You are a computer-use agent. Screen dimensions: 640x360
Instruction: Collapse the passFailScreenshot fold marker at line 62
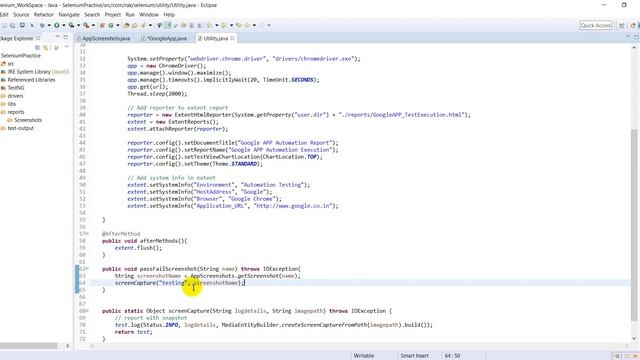click(x=87, y=269)
